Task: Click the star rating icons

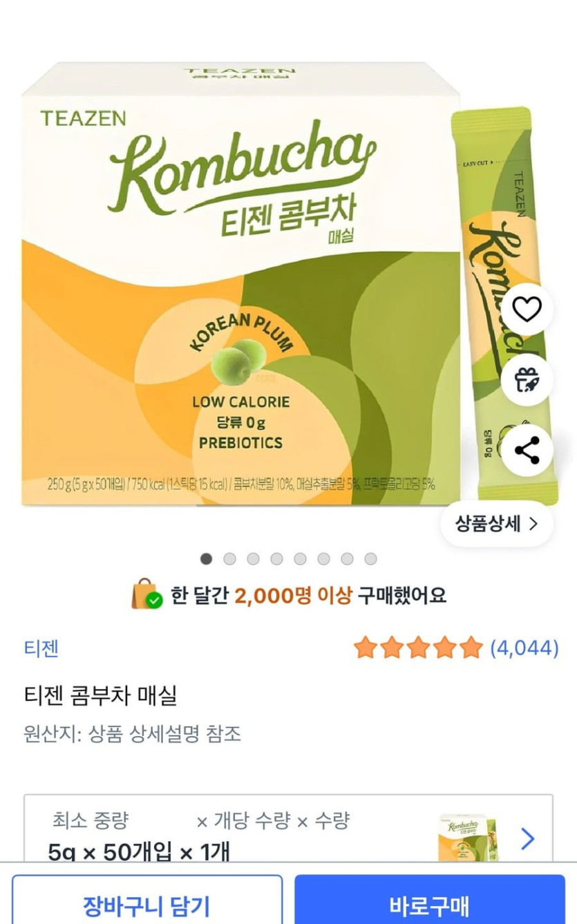Action: tap(418, 648)
